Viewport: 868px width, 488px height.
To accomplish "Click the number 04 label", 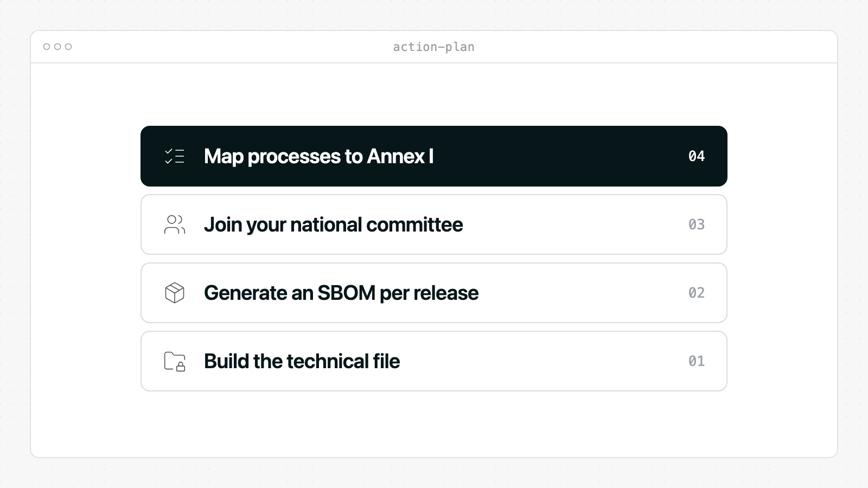I will (x=697, y=156).
